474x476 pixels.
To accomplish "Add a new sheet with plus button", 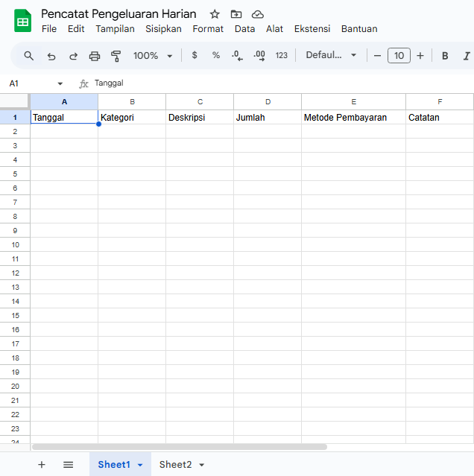I will 42,465.
